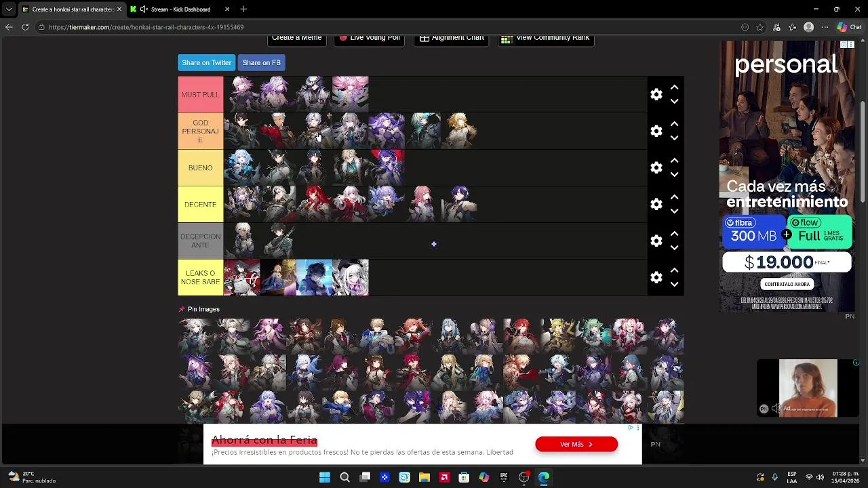Select MUST PULL tier label
This screenshot has height=488, width=868.
[200, 95]
